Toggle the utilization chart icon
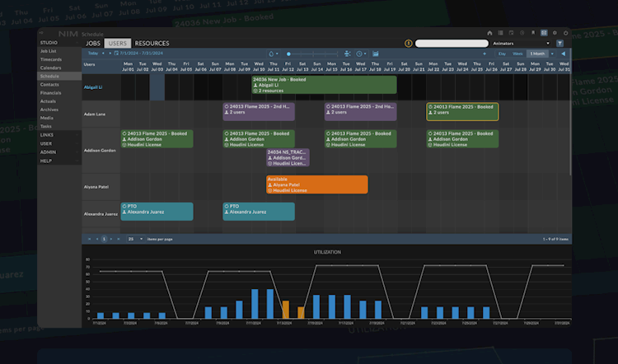Image resolution: width=618 pixels, height=364 pixels. click(x=376, y=54)
